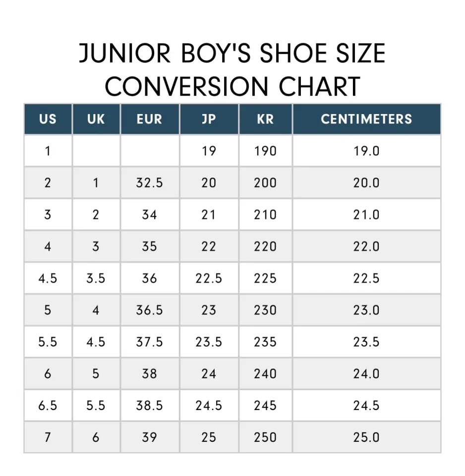465x476 pixels.
Task: Select the US column header
Action: click(48, 119)
